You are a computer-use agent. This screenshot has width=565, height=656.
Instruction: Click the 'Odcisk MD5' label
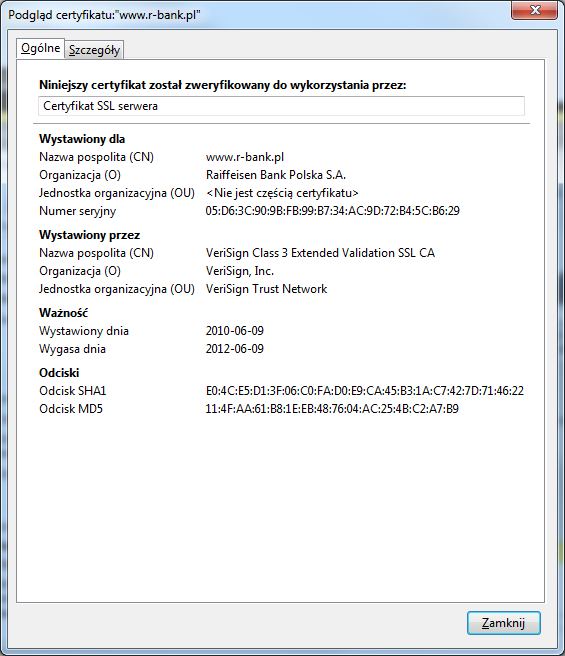[x=71, y=408]
